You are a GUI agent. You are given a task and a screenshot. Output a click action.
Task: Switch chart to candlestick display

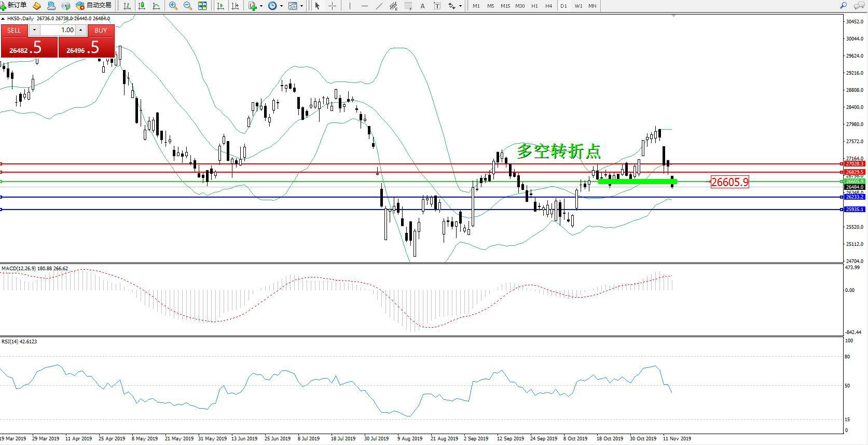[141, 6]
